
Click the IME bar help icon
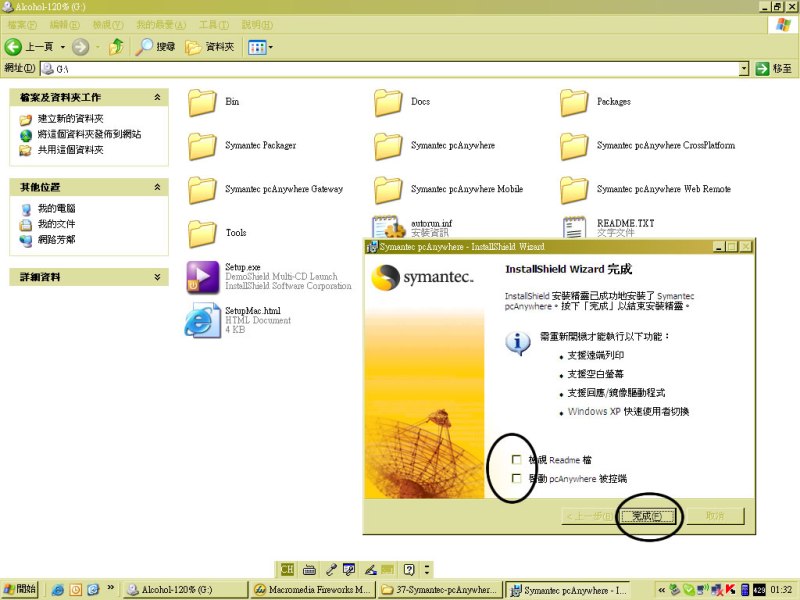click(x=409, y=569)
